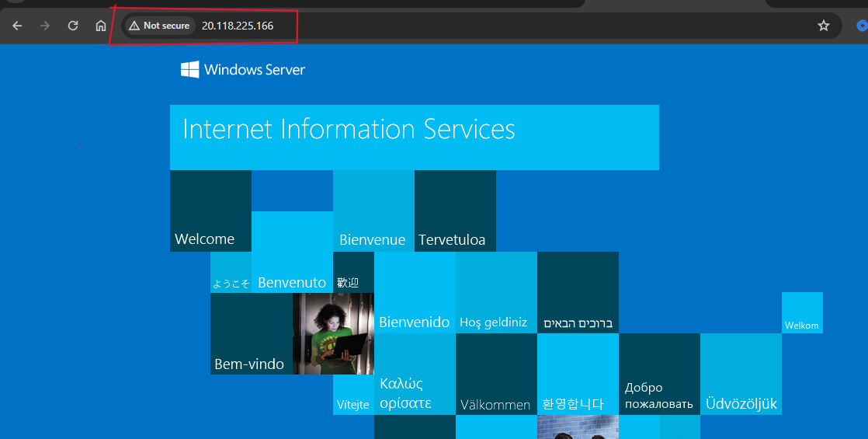Screen dimensions: 868x439
Task: Click the Internet Information Services banner
Action: (414, 138)
